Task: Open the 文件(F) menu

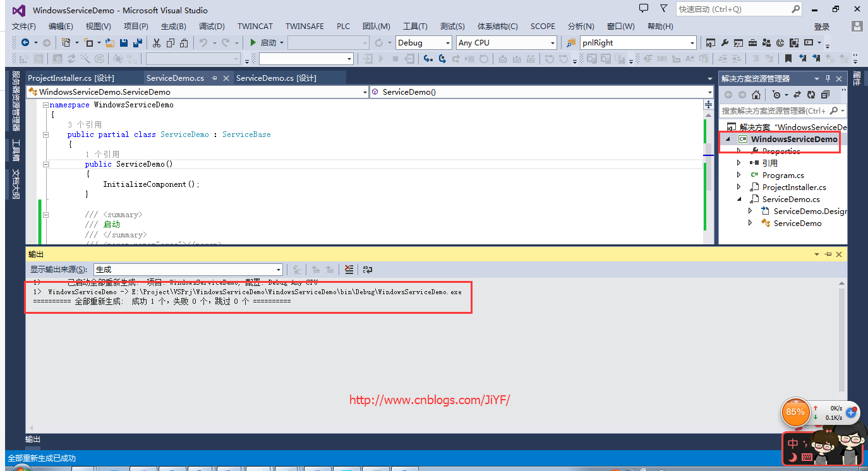Action: pos(24,27)
